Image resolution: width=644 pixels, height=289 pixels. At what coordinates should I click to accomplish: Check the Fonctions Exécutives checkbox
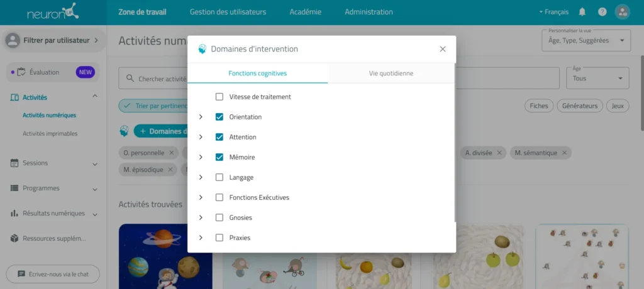coord(219,197)
